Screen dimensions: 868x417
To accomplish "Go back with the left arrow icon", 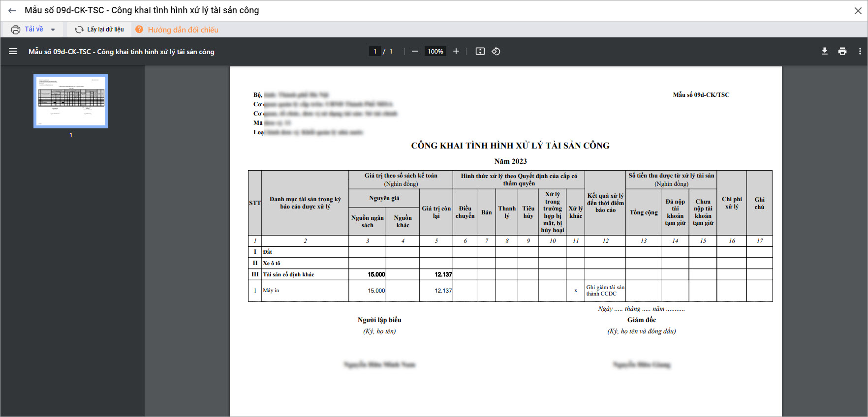I will (12, 10).
